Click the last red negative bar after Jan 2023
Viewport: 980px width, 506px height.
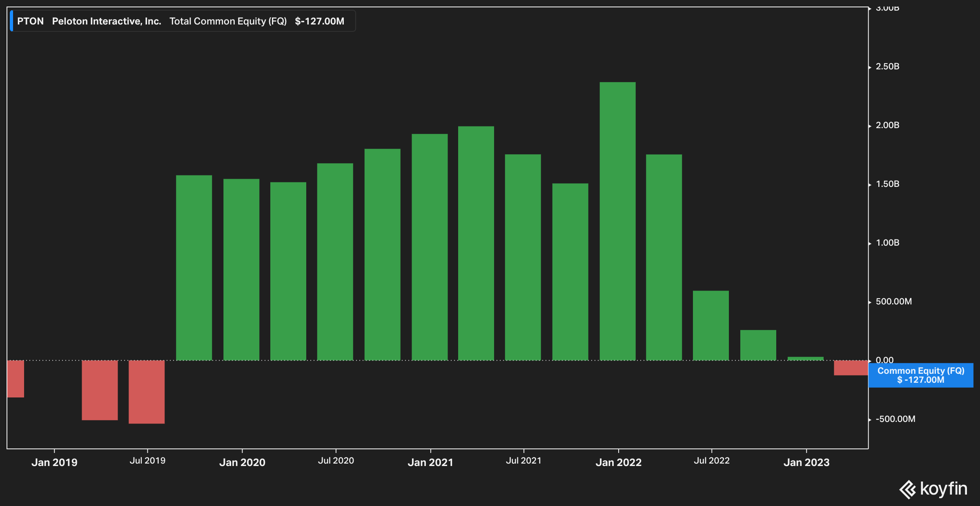click(851, 368)
